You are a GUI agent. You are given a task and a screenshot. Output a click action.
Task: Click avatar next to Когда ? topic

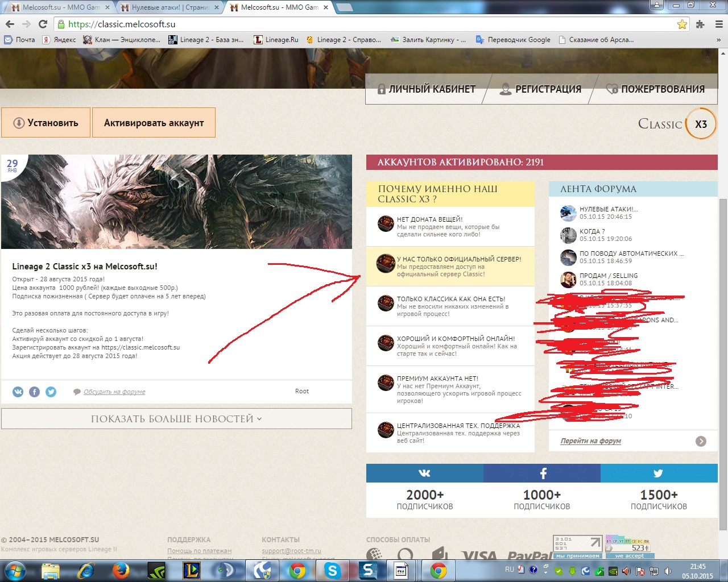[568, 235]
